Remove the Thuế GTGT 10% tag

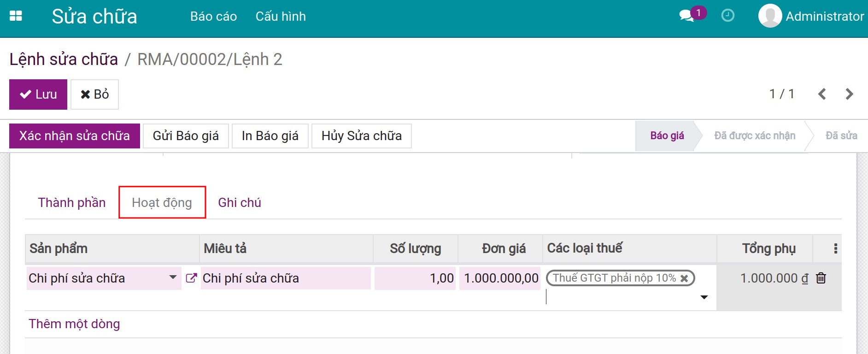pyautogui.click(x=684, y=278)
